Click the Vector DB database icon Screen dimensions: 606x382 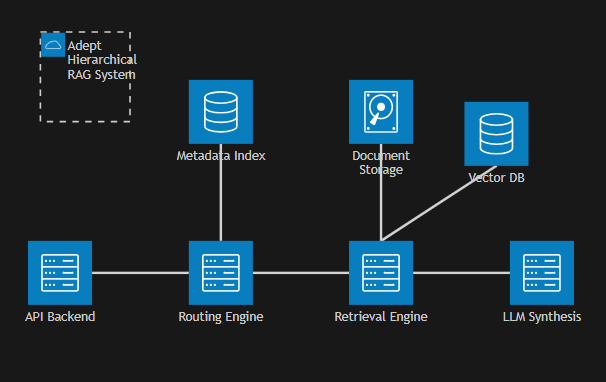coord(496,134)
